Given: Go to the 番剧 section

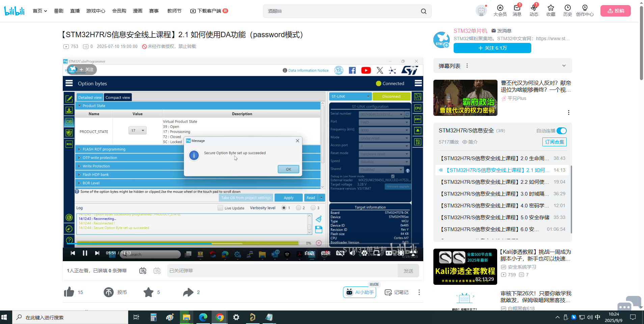Looking at the screenshot, I should coord(59,11).
